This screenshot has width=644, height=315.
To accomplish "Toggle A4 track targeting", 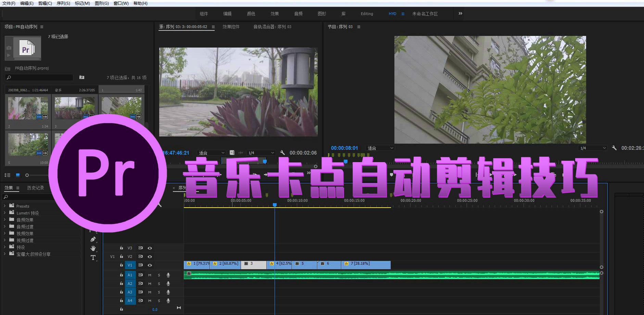I will (x=130, y=301).
